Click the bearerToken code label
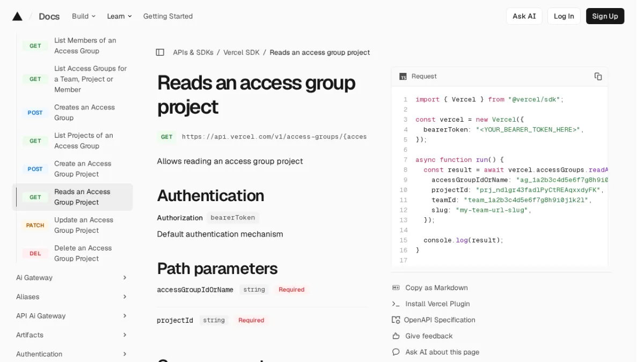The width and height of the screenshot is (644, 362). coord(233,218)
